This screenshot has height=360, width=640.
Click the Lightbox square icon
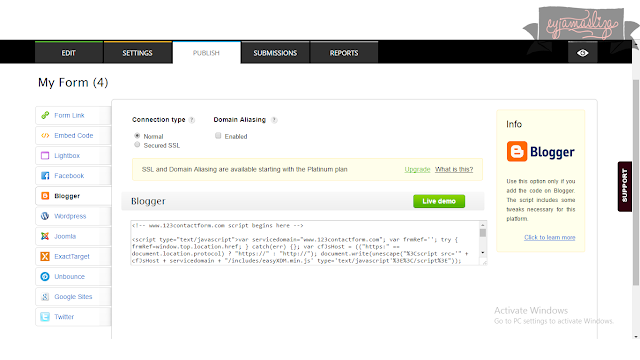(45, 156)
